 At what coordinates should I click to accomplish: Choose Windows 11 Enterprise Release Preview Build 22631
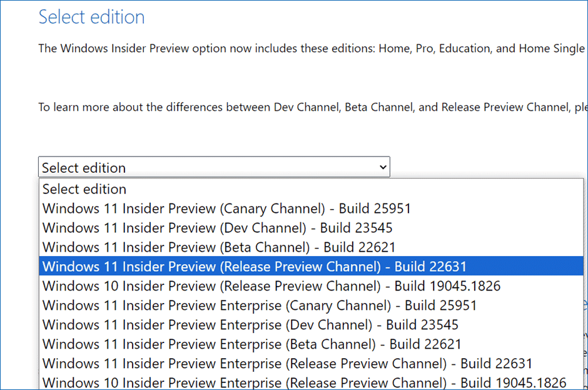[x=312, y=364]
